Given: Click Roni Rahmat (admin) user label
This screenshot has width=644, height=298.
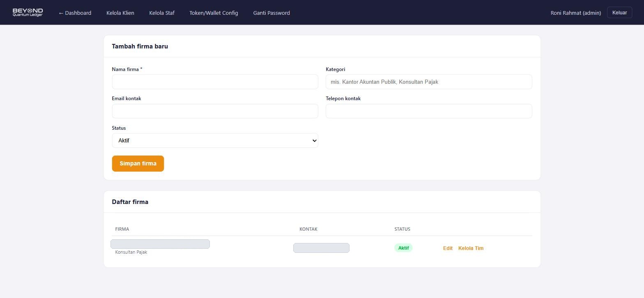Looking at the screenshot, I should pyautogui.click(x=575, y=13).
